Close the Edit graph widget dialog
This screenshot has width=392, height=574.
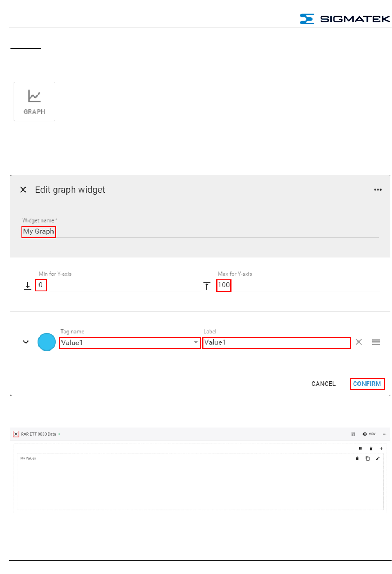(24, 189)
